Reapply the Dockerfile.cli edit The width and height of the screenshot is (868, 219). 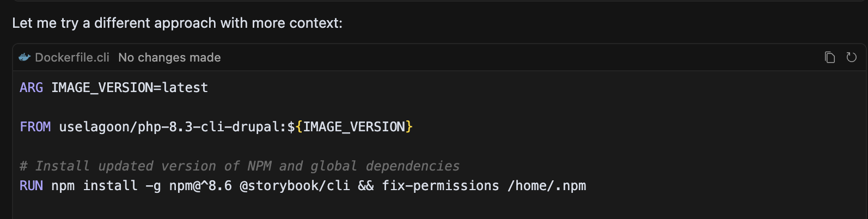point(852,57)
